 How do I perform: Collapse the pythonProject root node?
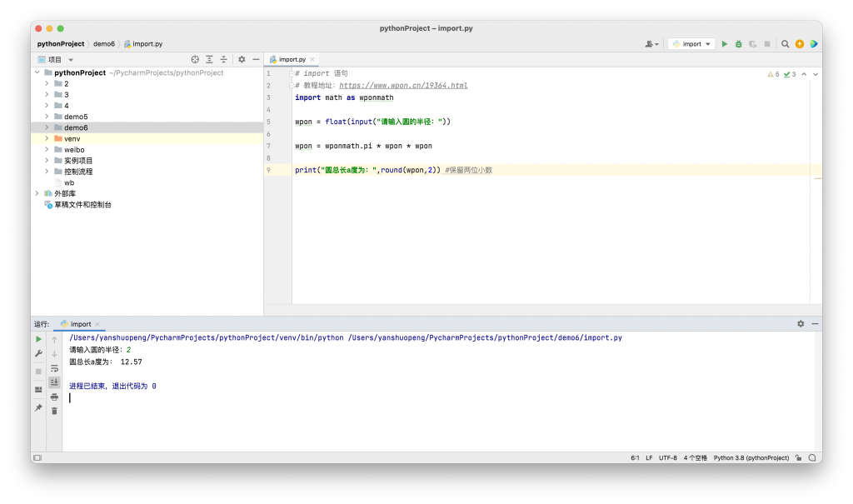[37, 72]
